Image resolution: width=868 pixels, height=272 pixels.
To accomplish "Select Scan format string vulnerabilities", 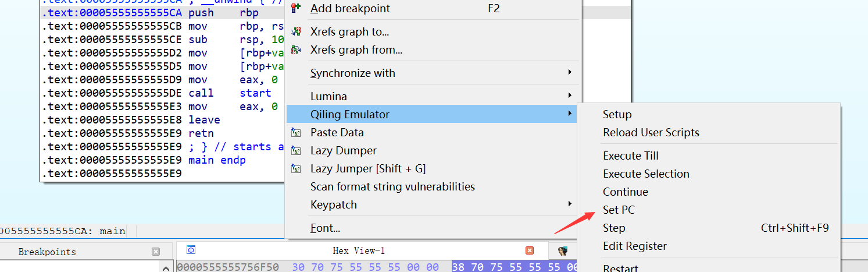I will (392, 186).
